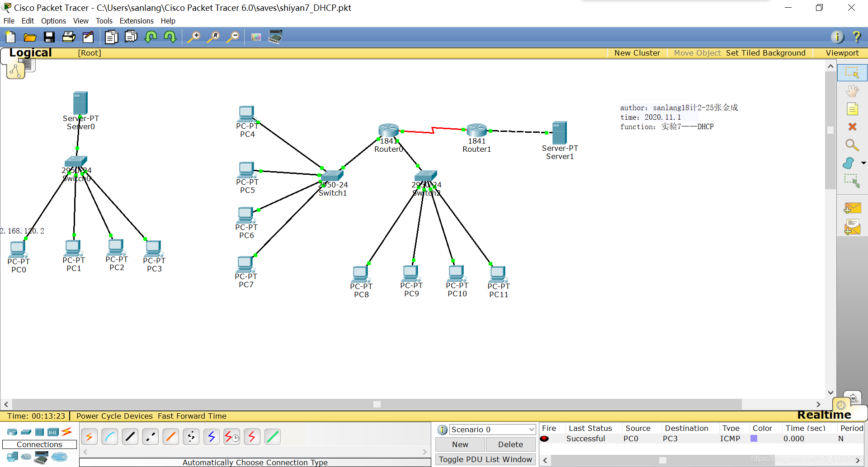Pick the orange fiber cable
The width and height of the screenshot is (868, 467).
click(x=171, y=437)
